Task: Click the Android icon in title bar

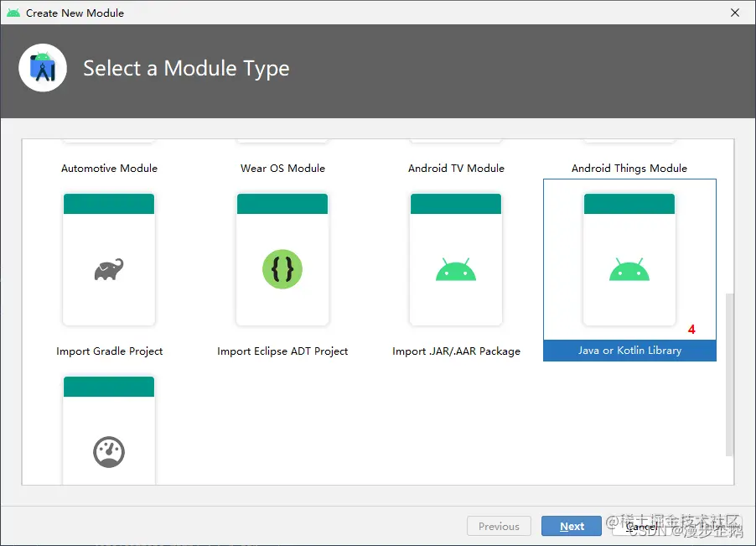Action: (13, 13)
